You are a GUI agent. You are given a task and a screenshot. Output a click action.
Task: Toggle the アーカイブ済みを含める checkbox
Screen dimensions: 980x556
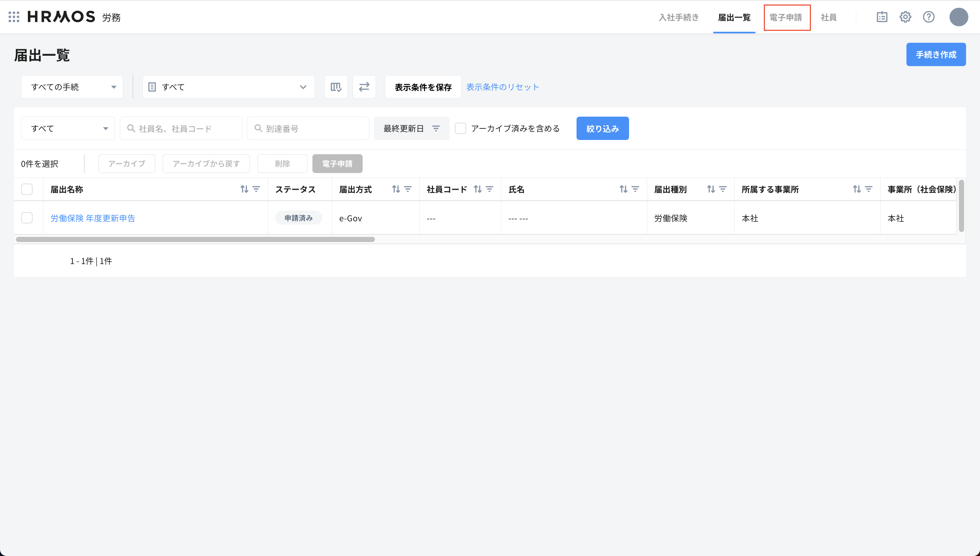[x=461, y=128]
